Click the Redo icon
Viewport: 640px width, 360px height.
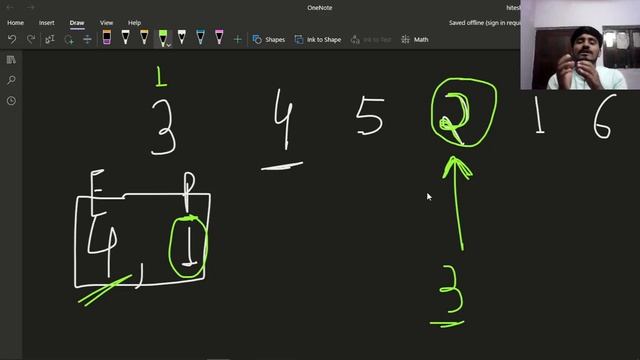click(31, 39)
